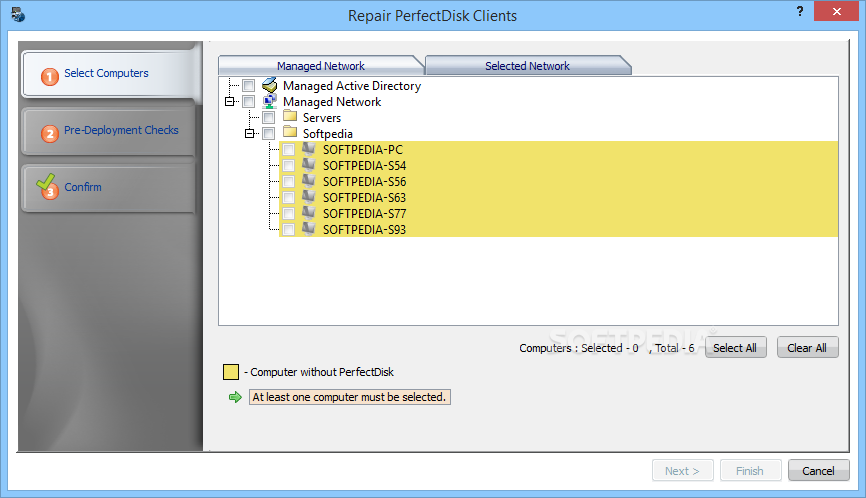Click the Softpedia folder icon
Screen dimensions: 866x498
(x=290, y=132)
